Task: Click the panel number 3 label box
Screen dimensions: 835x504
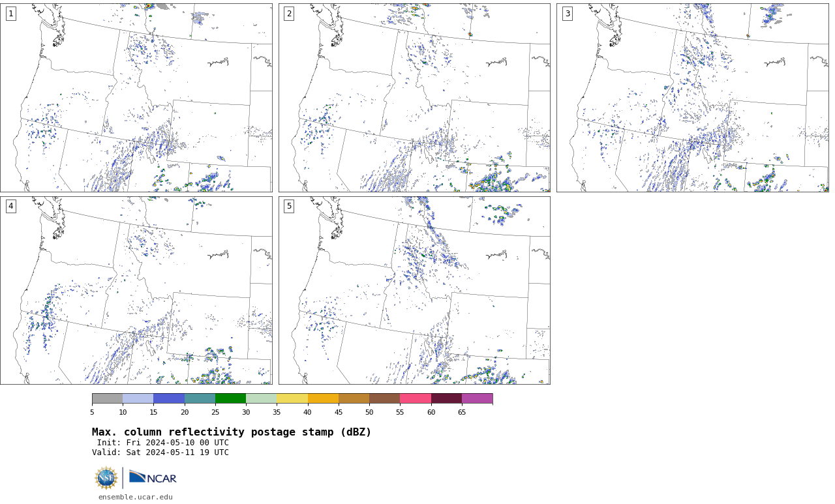Action: point(567,14)
